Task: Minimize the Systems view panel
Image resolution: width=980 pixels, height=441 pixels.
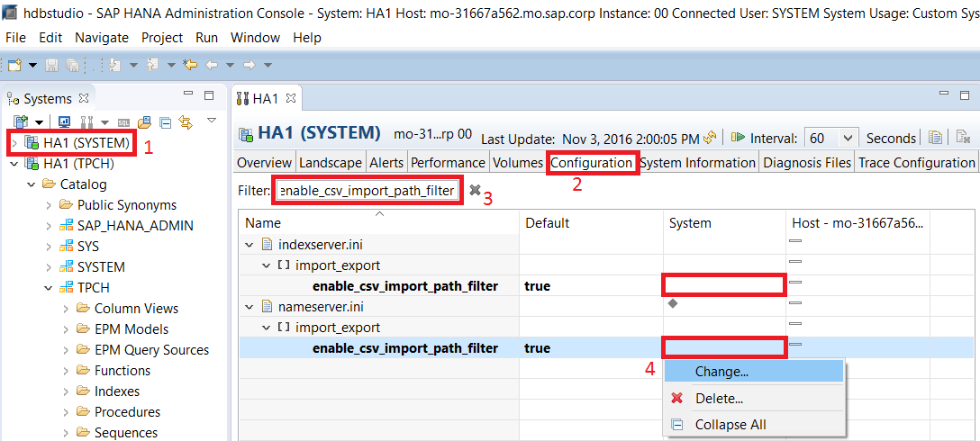Action: click(188, 94)
